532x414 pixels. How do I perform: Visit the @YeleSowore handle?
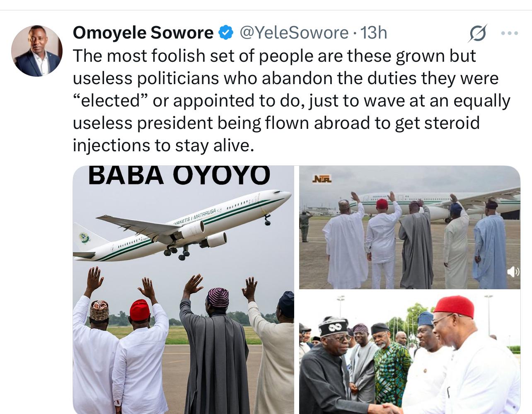(x=294, y=33)
